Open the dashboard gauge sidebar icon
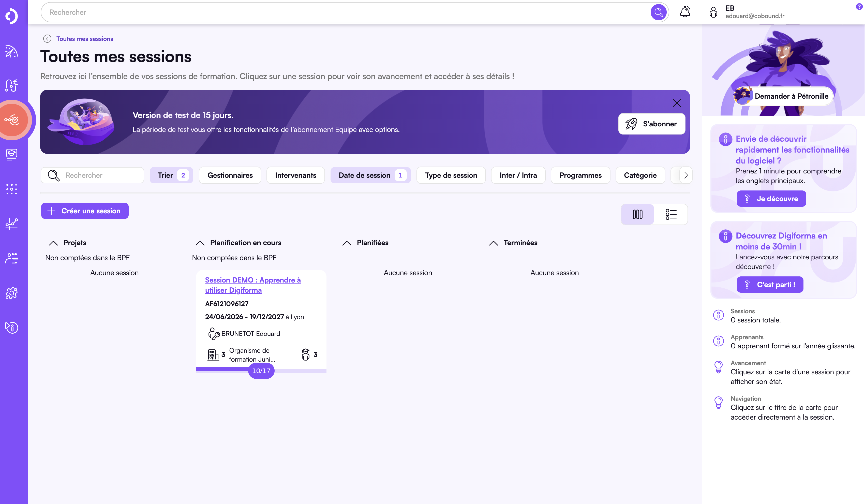Viewport: 865px width, 504px height. pyautogui.click(x=11, y=51)
